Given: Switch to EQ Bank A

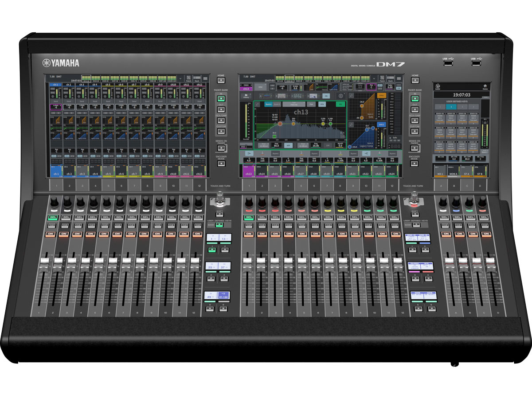Looking at the screenshot, I should coord(269,104).
